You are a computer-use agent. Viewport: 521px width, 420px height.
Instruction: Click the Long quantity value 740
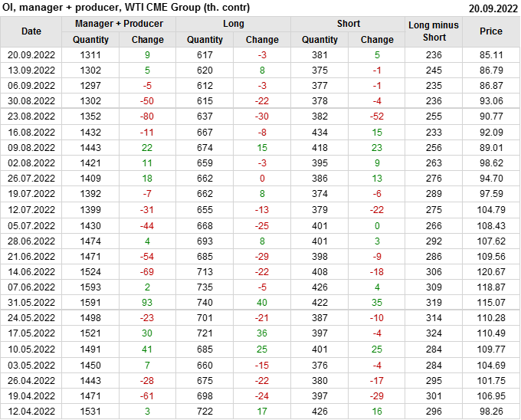coord(205,303)
